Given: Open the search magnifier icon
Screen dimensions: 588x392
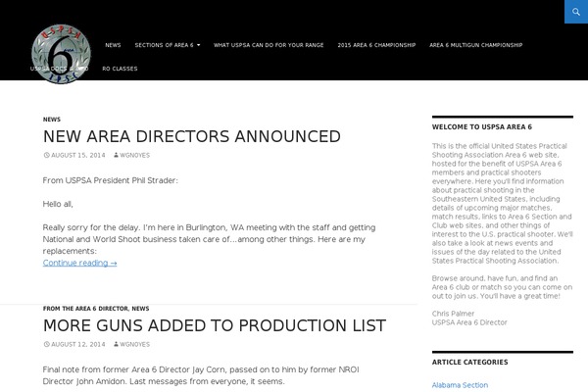Looking at the screenshot, I should (x=576, y=12).
